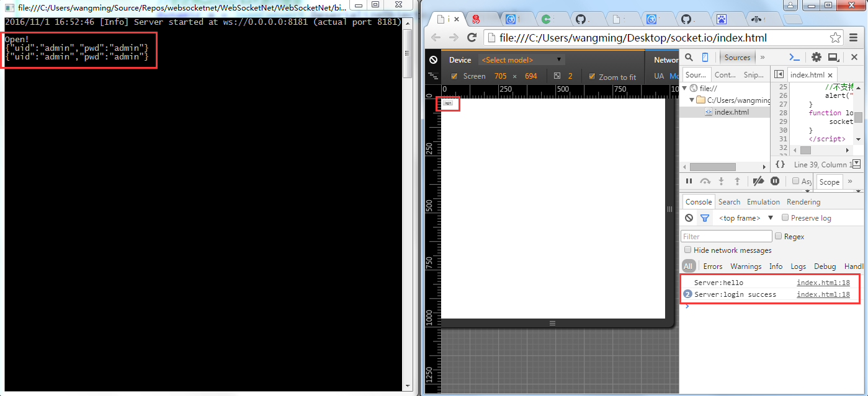Toggle device mode phone icon

tap(705, 57)
